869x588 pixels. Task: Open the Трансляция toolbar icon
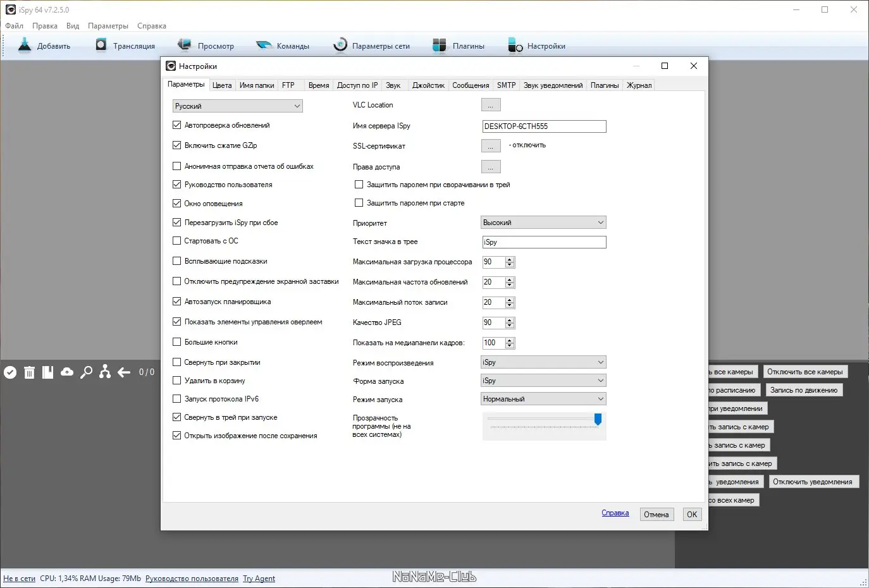[x=101, y=45]
